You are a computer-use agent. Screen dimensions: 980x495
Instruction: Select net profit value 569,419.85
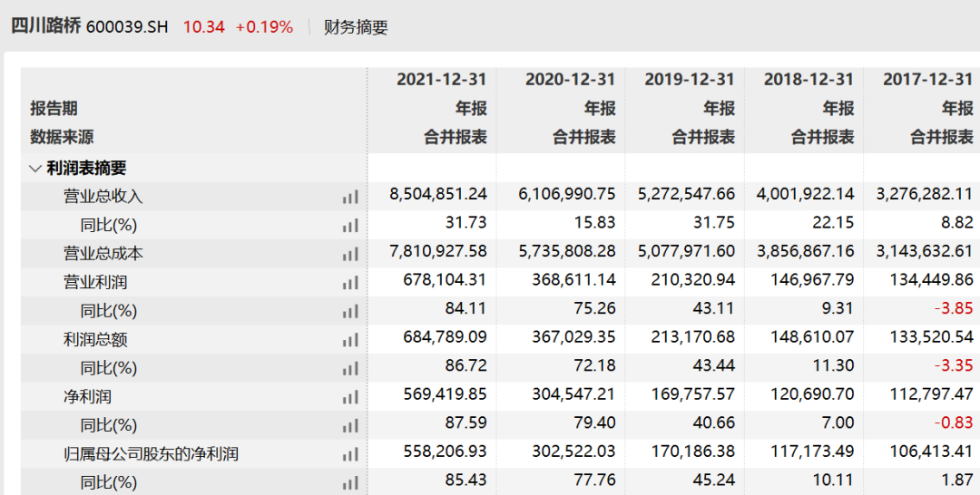[x=445, y=394]
